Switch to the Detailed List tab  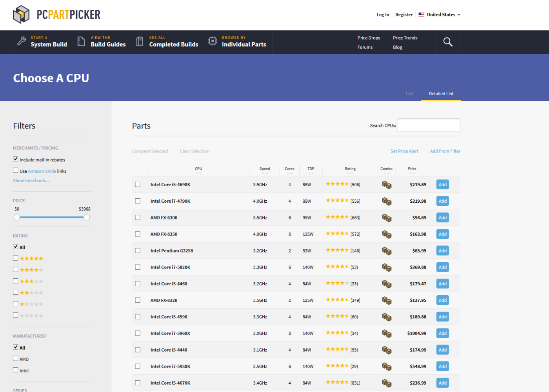[441, 94]
